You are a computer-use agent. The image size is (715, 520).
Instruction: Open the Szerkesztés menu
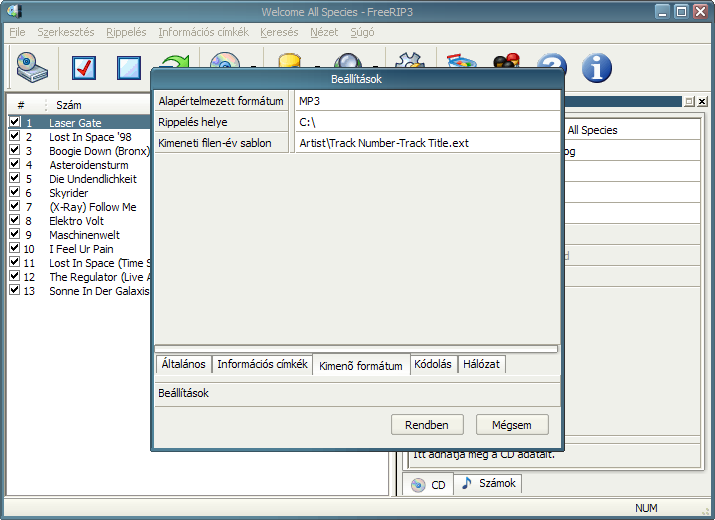(66, 32)
